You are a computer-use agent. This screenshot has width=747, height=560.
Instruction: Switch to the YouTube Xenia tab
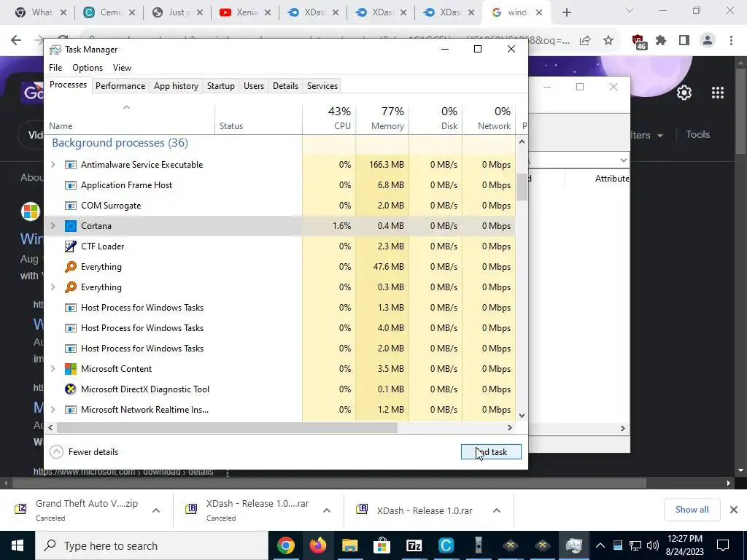click(x=246, y=13)
